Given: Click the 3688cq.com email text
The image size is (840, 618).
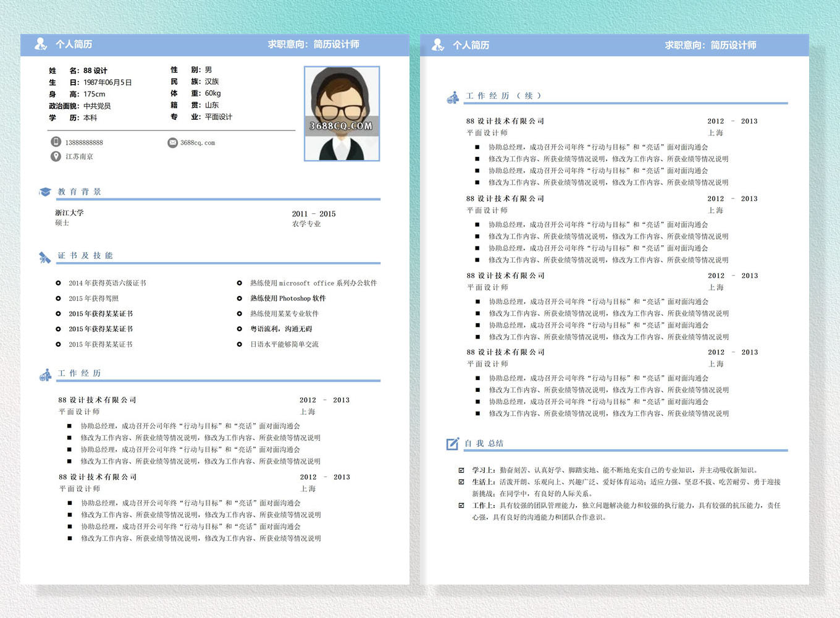Looking at the screenshot, I should (x=198, y=143).
